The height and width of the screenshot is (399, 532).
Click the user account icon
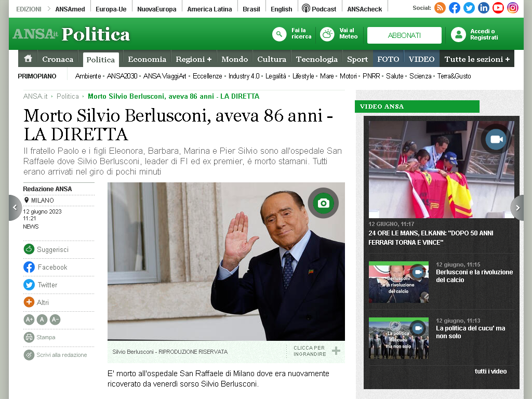[458, 35]
